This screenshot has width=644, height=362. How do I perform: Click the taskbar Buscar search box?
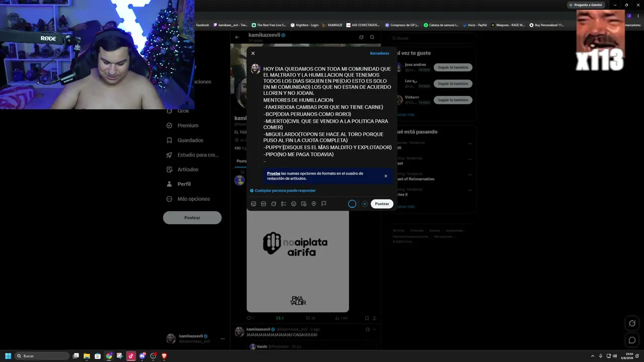click(42, 356)
